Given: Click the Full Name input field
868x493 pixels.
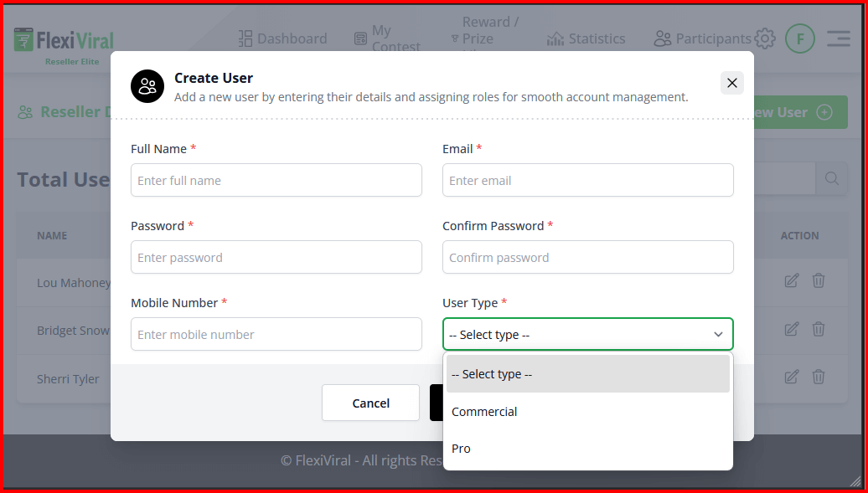Looking at the screenshot, I should [276, 180].
